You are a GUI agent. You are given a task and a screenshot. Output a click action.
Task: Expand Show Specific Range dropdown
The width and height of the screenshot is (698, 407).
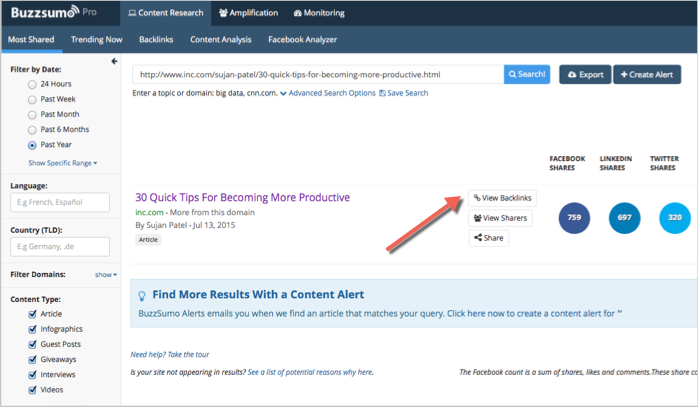tap(63, 163)
